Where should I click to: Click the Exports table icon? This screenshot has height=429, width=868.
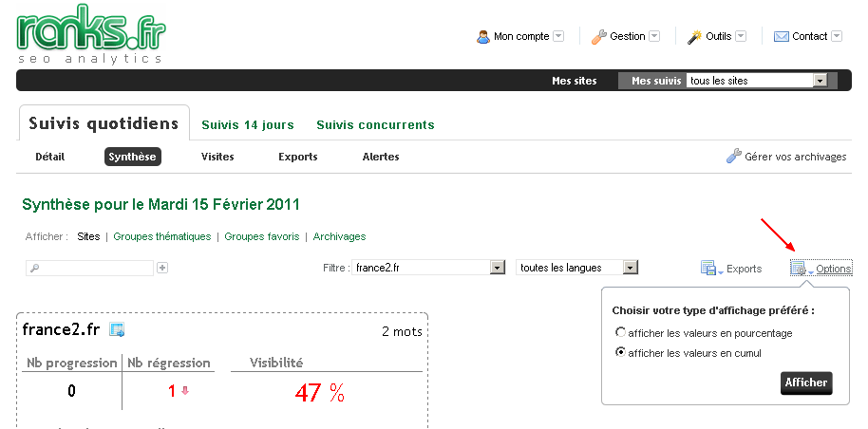(x=708, y=268)
